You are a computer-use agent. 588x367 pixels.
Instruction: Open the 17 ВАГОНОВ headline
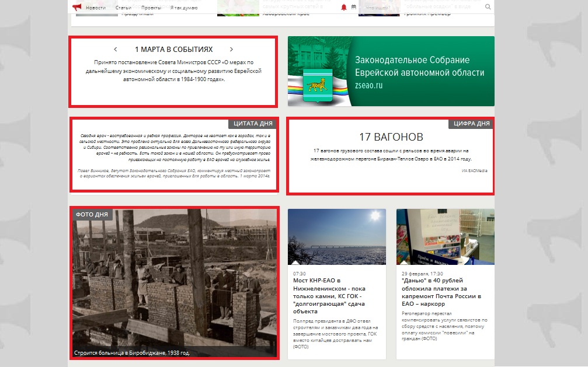click(391, 137)
